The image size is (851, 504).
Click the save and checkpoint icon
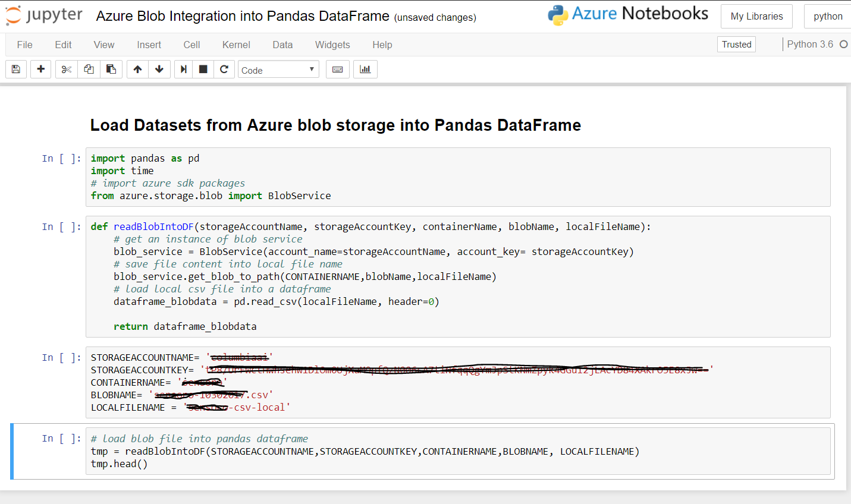(x=16, y=70)
